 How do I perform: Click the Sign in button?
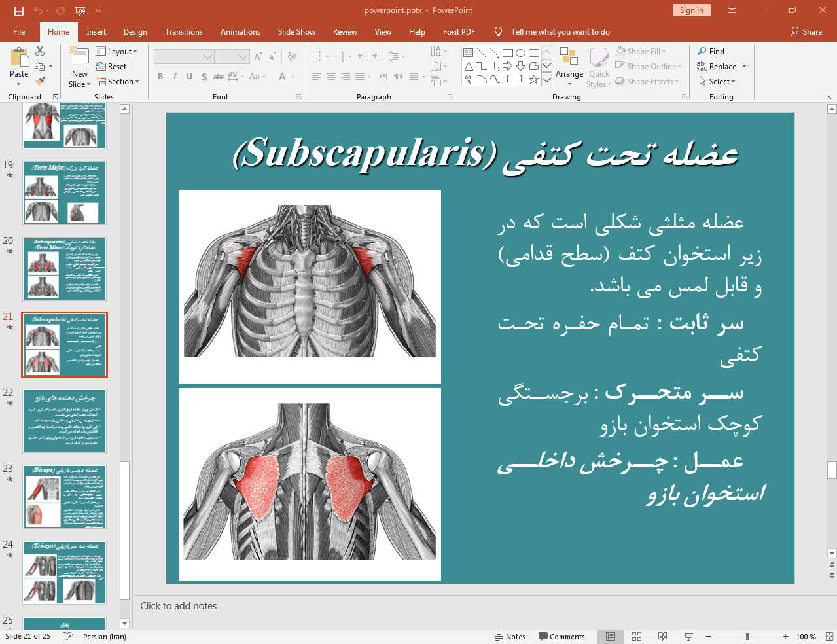click(x=691, y=10)
